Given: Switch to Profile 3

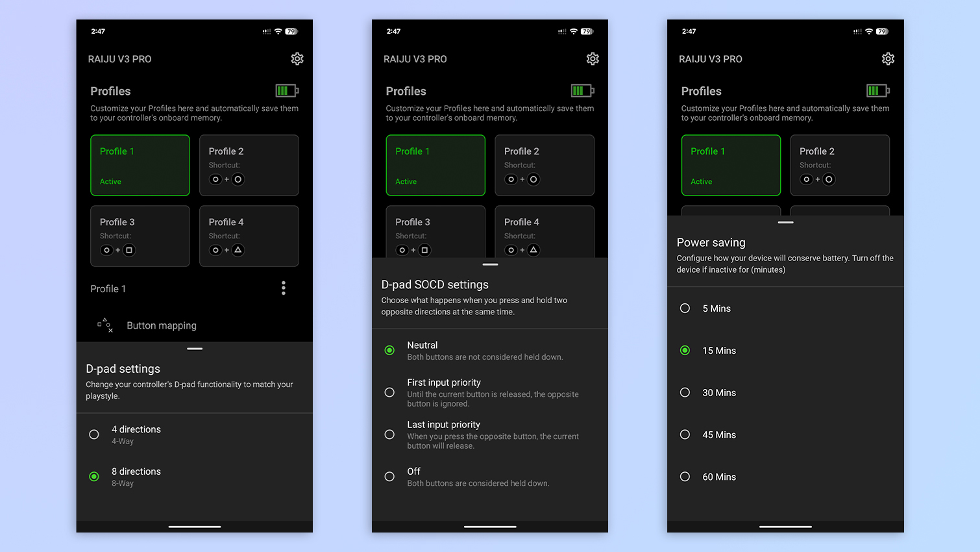Looking at the screenshot, I should click(140, 236).
